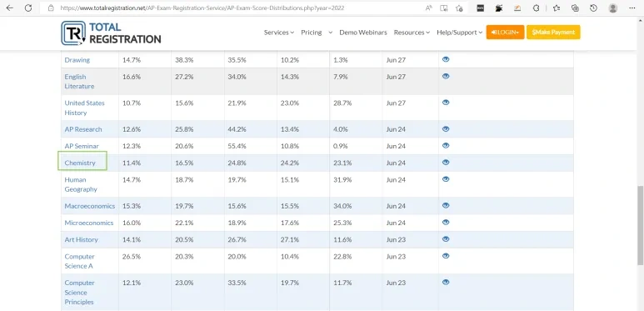The image size is (644, 311).
Task: Toggle eye icon in Drawing row
Action: coord(446,59)
